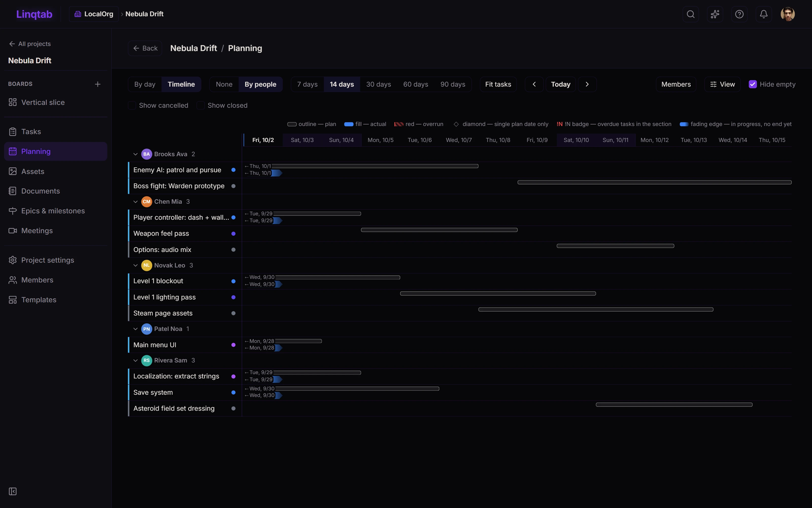The width and height of the screenshot is (812, 508).
Task: Jump to Today
Action: (561, 84)
